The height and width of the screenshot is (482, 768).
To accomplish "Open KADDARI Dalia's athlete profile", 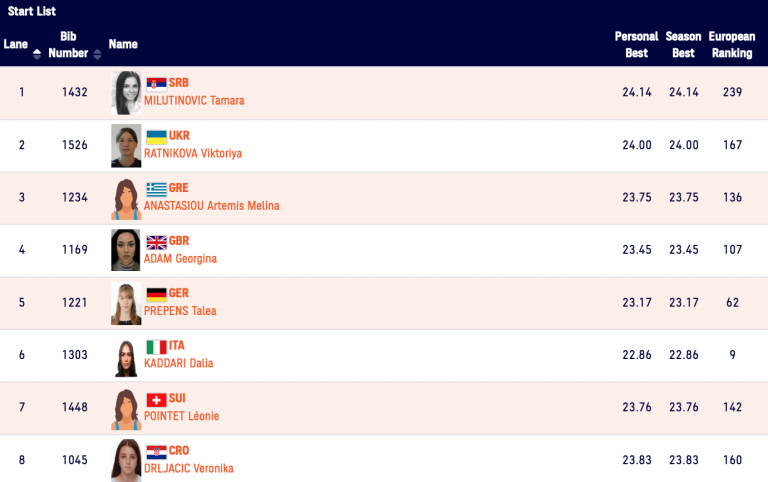I will click(x=178, y=363).
